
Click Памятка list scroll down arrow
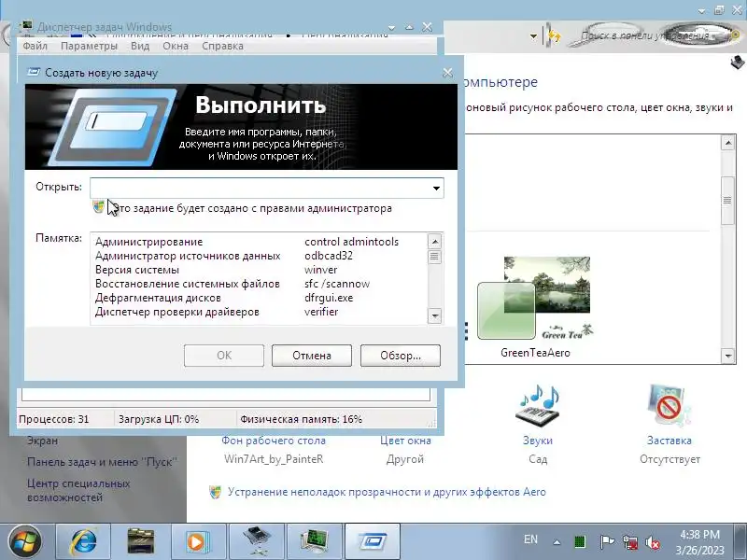[434, 315]
